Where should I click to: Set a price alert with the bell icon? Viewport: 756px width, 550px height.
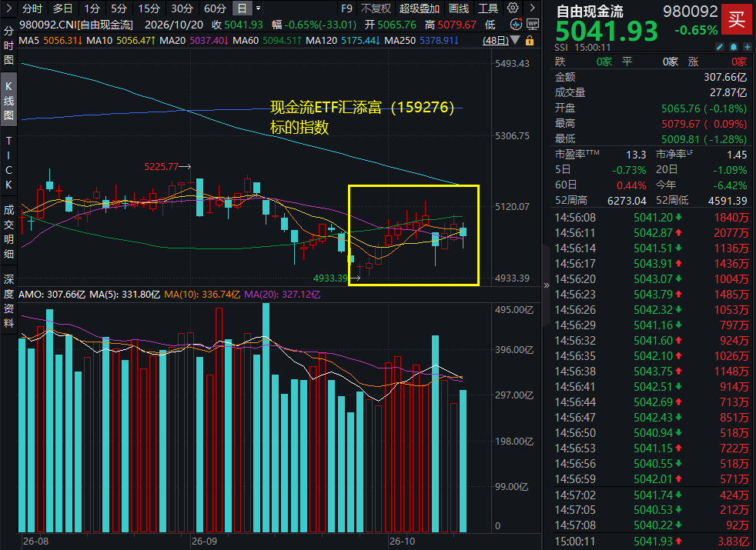(x=734, y=47)
